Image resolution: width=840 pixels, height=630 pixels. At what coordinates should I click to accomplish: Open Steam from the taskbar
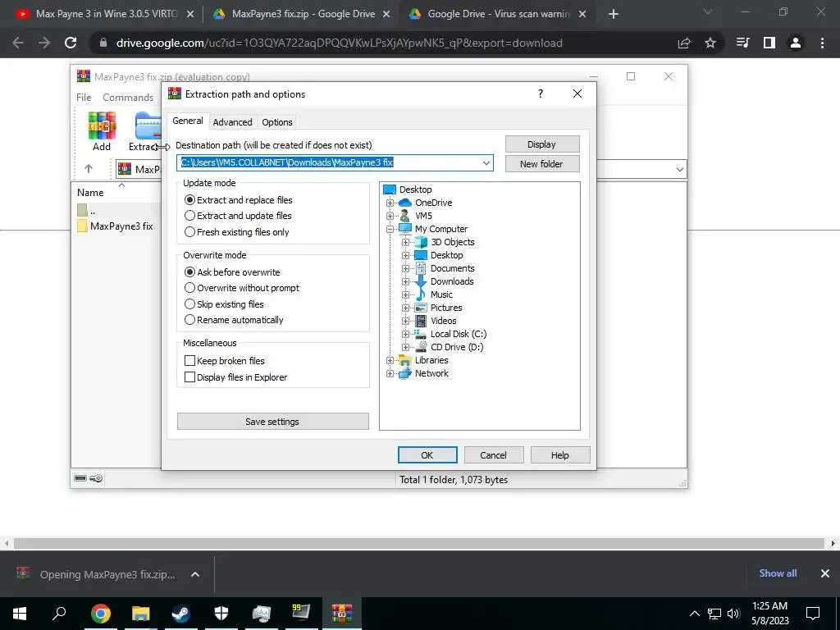(180, 613)
